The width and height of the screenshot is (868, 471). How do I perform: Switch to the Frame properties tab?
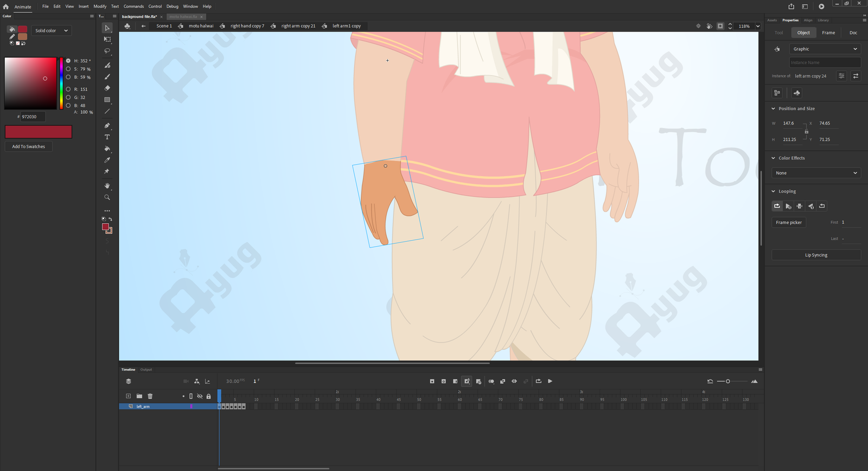pyautogui.click(x=828, y=33)
